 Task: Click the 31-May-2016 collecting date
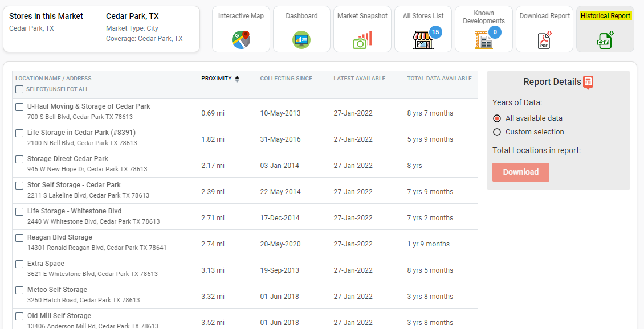280,139
